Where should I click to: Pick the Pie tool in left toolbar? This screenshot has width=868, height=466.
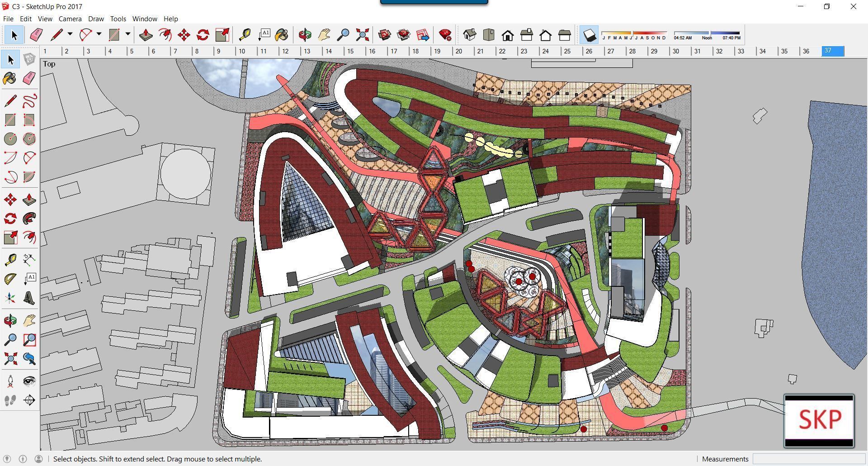click(x=29, y=177)
